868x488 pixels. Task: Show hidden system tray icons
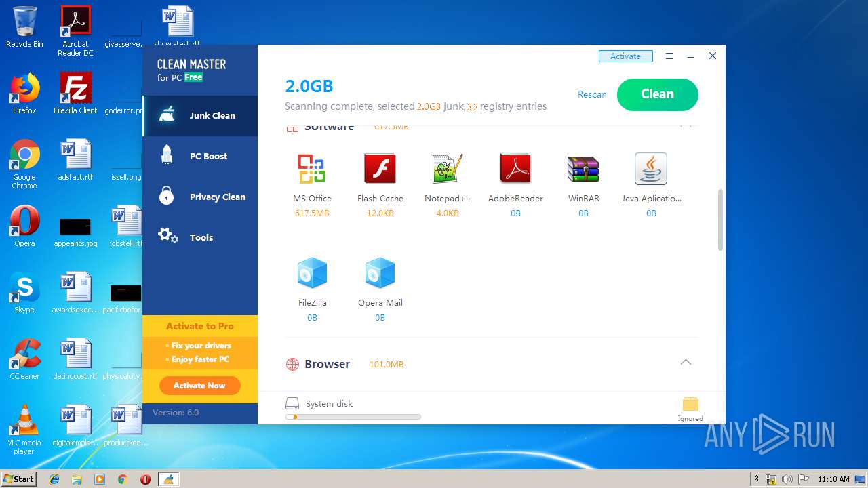756,479
